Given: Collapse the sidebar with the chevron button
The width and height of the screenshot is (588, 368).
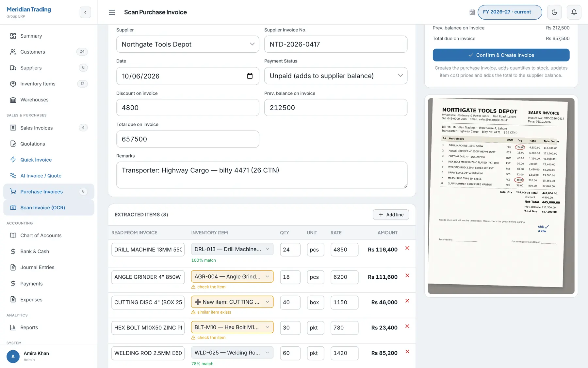Looking at the screenshot, I should click(85, 12).
